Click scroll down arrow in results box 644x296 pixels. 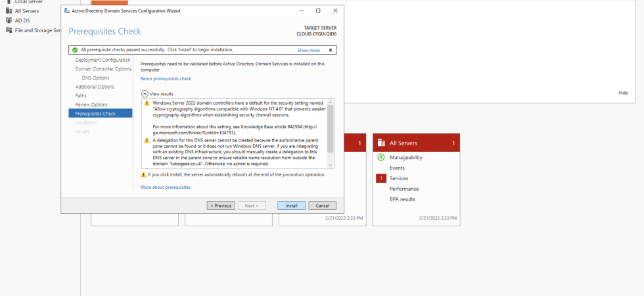click(330, 165)
